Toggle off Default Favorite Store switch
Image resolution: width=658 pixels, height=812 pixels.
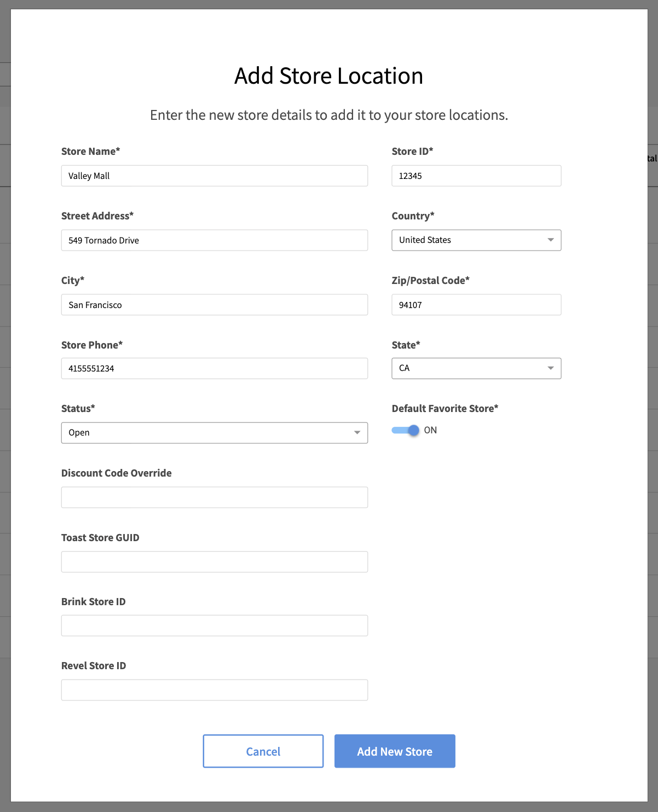[406, 430]
